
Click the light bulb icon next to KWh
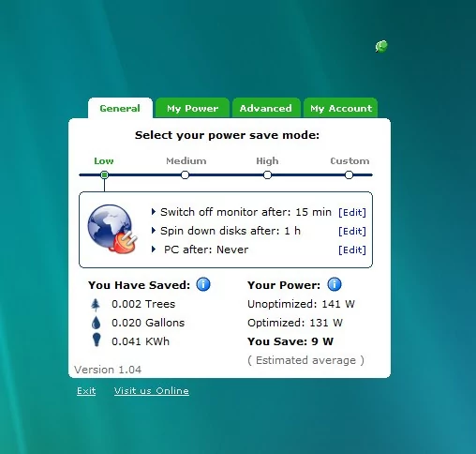97,340
